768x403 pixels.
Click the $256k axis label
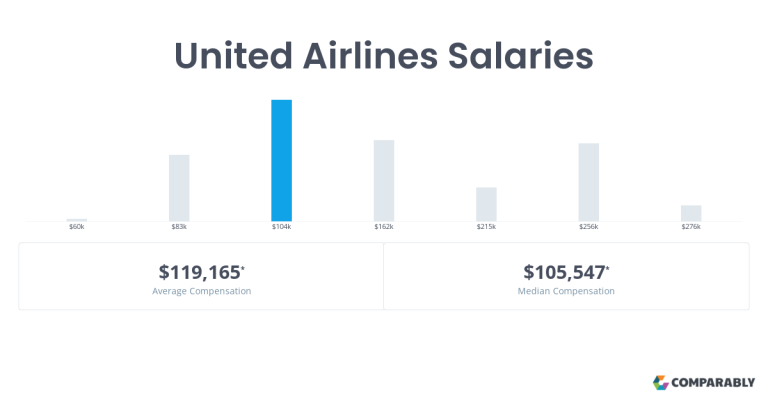tap(589, 227)
